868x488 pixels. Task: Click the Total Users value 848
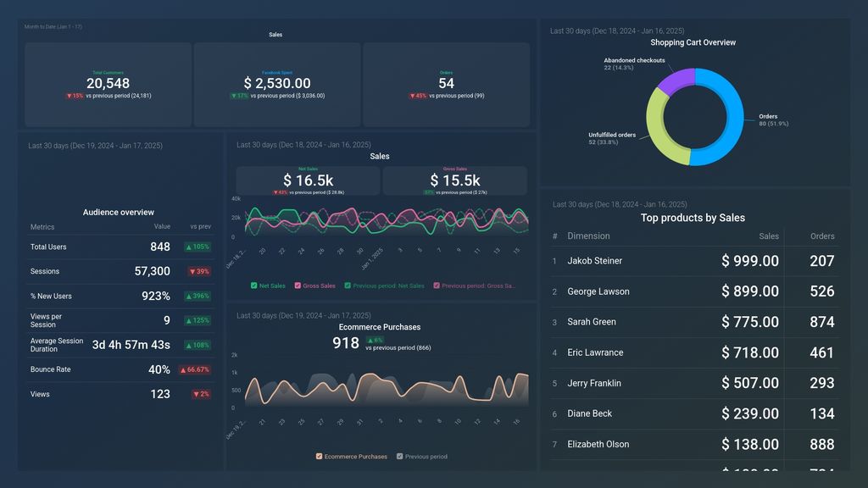(x=160, y=247)
